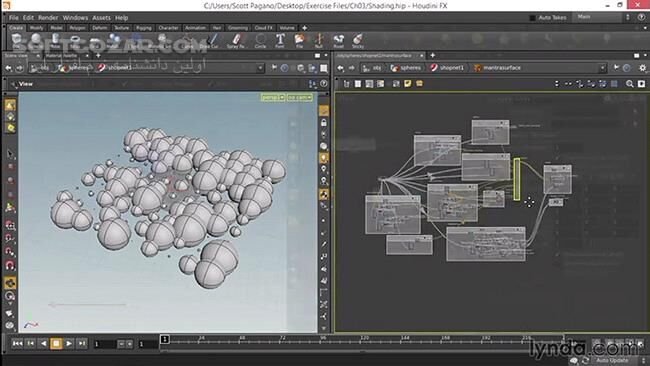
Task: Switch to the Modify shelf tab
Action: click(36, 28)
